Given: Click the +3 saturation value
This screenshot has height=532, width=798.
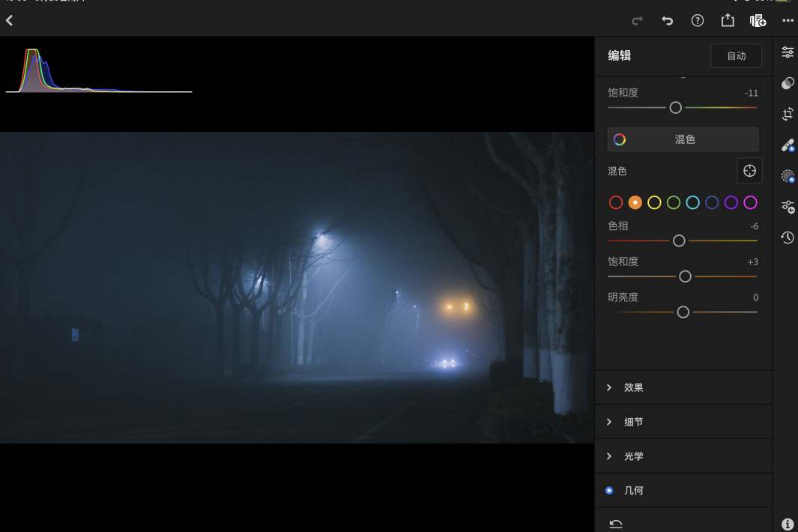Looking at the screenshot, I should tap(753, 262).
